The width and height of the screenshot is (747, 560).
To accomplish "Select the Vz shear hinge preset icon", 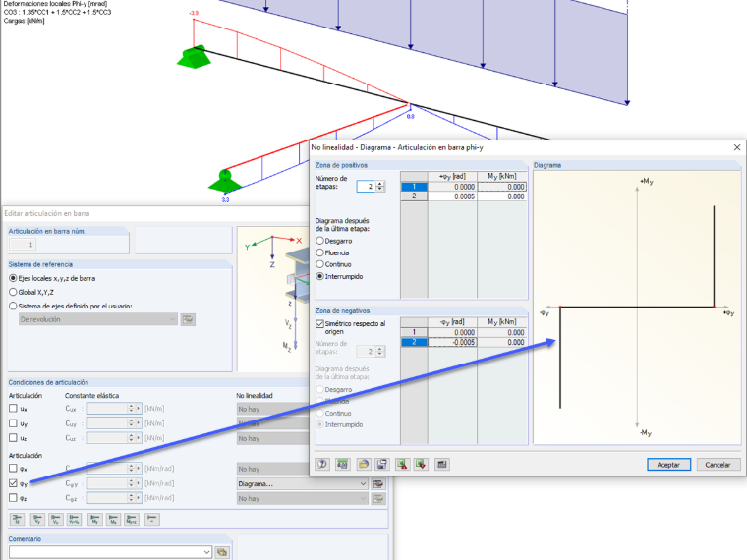I will pos(56,519).
